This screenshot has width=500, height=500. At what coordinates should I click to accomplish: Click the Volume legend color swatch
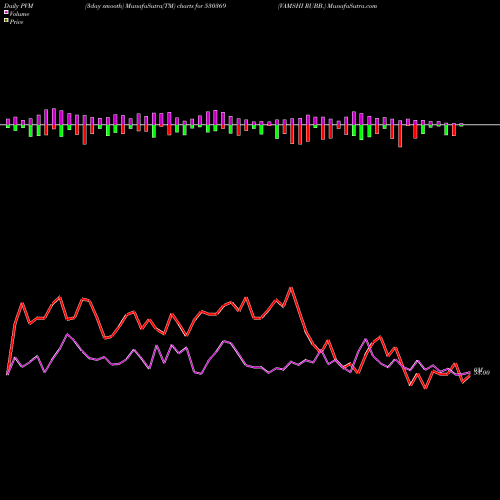pos(6,13)
